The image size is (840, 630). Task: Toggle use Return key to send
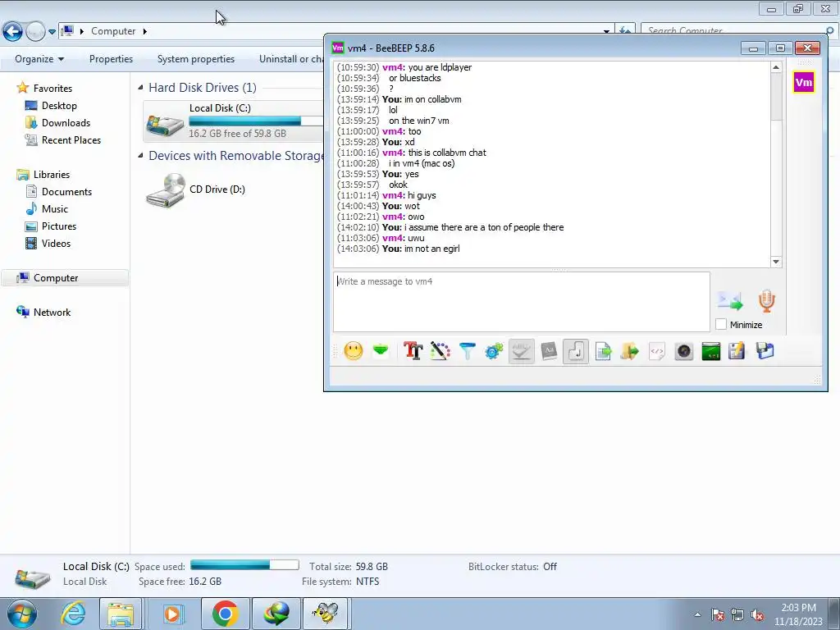click(576, 351)
